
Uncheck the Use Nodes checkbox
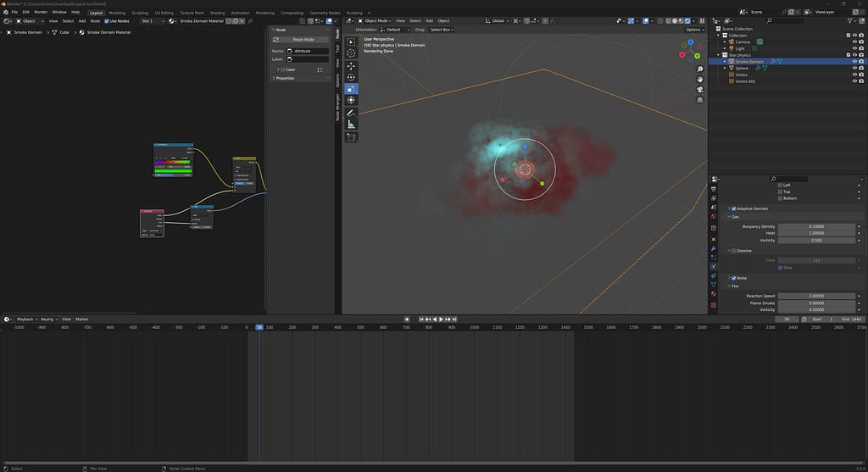tap(107, 20)
